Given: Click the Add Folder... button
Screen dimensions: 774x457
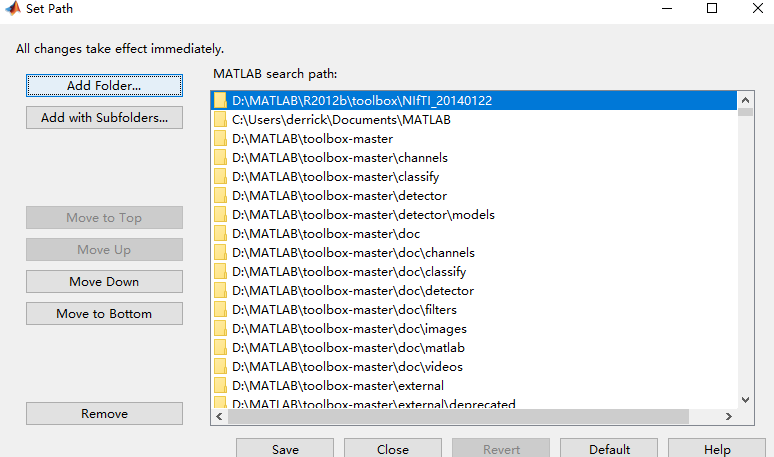Looking at the screenshot, I should coord(104,85).
